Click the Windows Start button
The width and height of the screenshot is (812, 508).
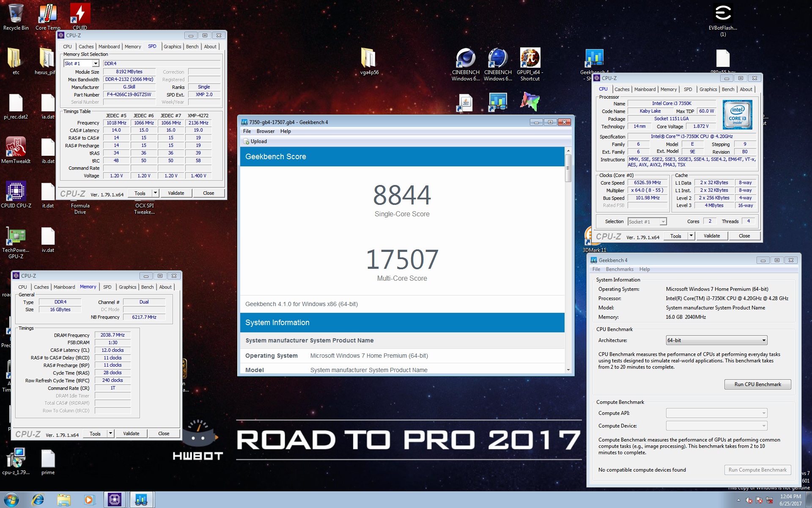pos(11,500)
